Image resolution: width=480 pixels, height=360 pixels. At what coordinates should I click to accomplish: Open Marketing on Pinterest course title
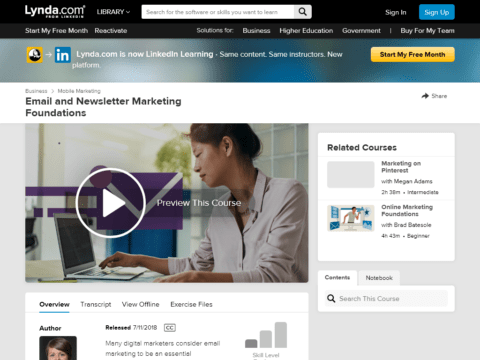coord(401,167)
